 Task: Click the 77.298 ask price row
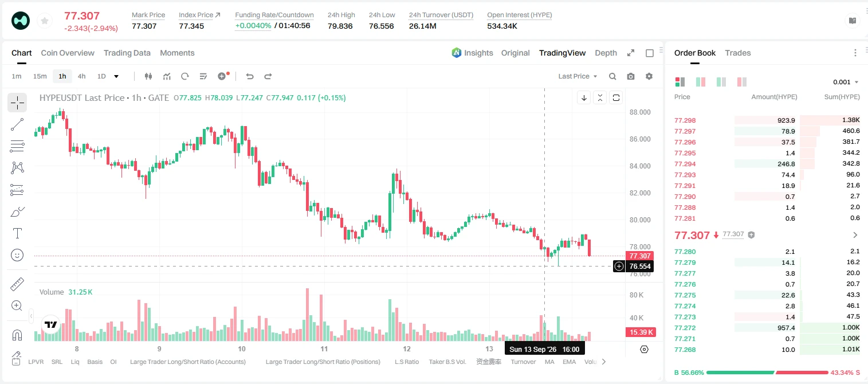point(767,120)
